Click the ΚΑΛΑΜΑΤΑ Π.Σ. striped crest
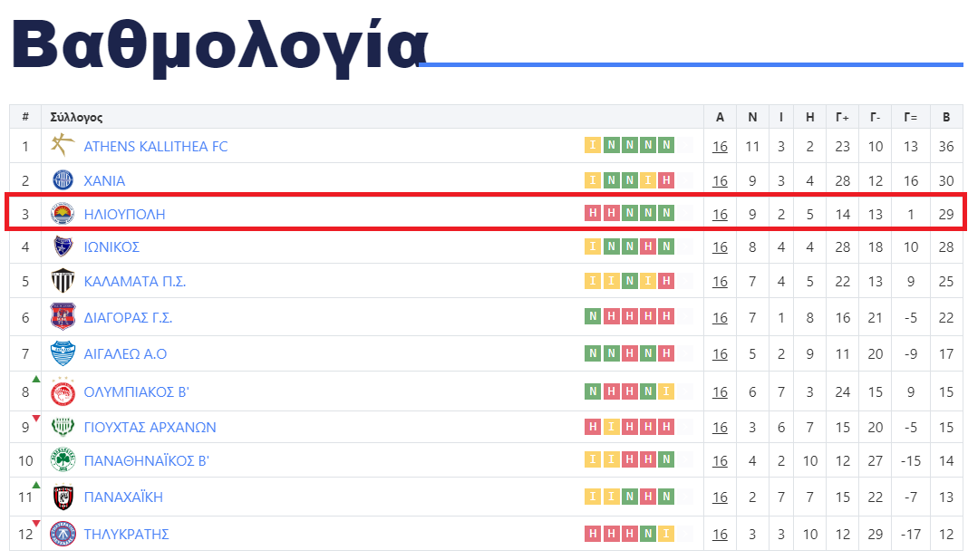968x560 pixels. coord(63,281)
